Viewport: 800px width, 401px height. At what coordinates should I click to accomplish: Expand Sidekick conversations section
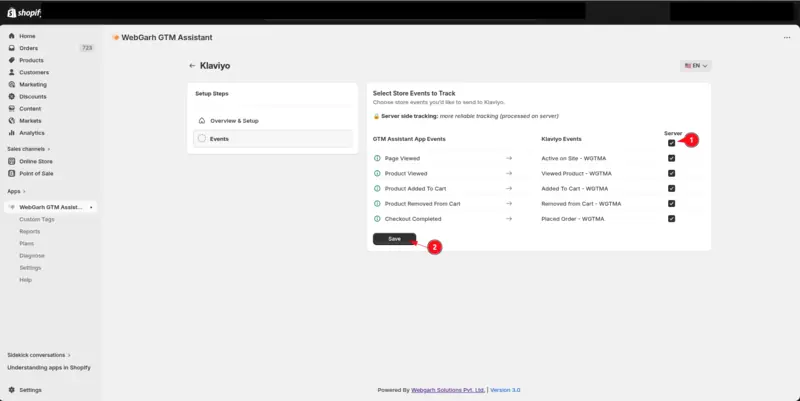[x=39, y=355]
